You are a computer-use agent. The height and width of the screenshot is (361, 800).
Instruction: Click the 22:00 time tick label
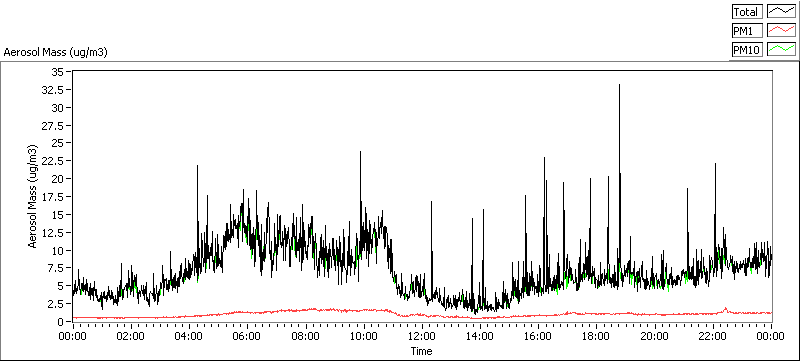point(713,336)
